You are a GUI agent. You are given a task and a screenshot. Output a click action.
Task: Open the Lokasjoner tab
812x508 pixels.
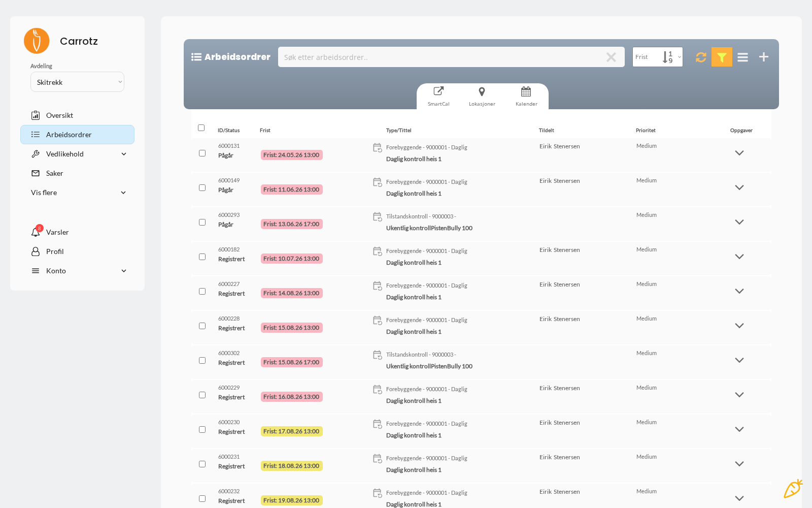click(x=482, y=96)
